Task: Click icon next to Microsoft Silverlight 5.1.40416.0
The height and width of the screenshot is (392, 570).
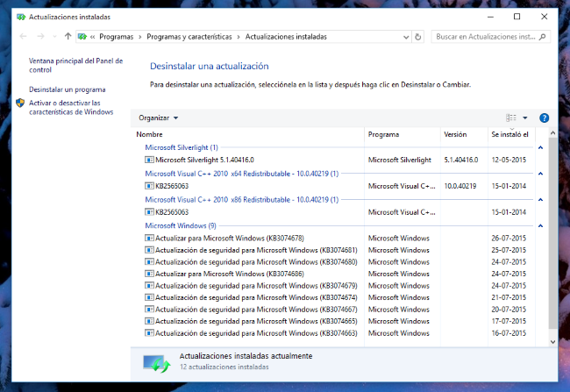Action: pyautogui.click(x=149, y=160)
